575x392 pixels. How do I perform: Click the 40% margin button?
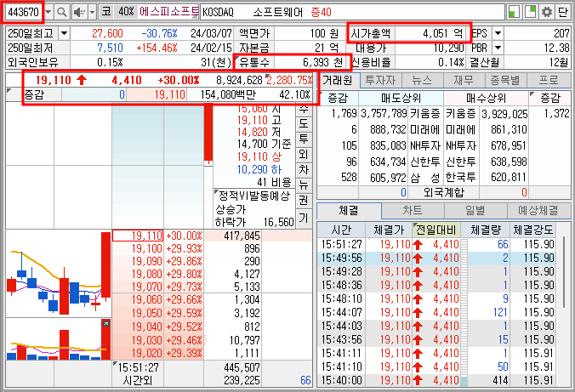tap(126, 12)
